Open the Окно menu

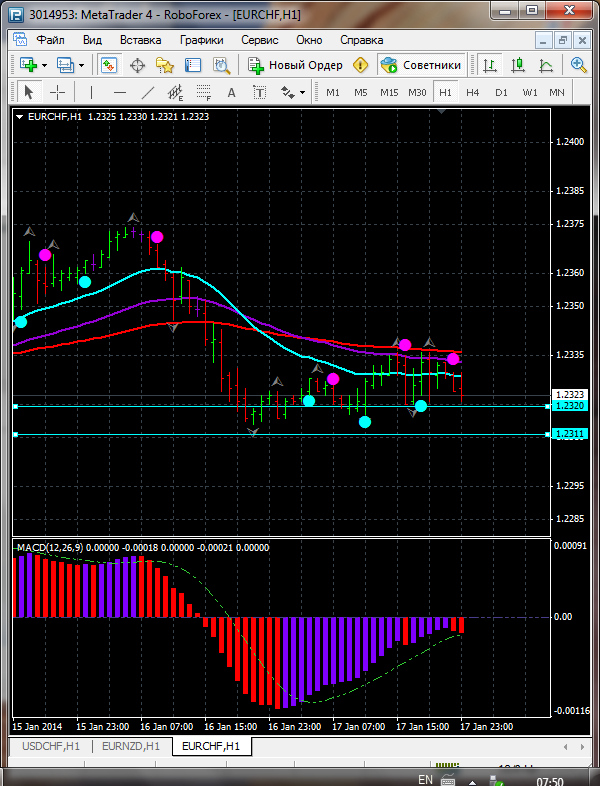click(309, 40)
